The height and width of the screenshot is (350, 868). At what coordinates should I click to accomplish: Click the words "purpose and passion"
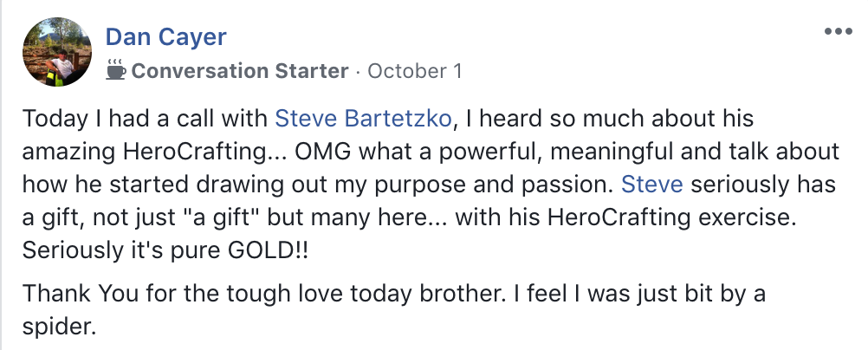[511, 185]
